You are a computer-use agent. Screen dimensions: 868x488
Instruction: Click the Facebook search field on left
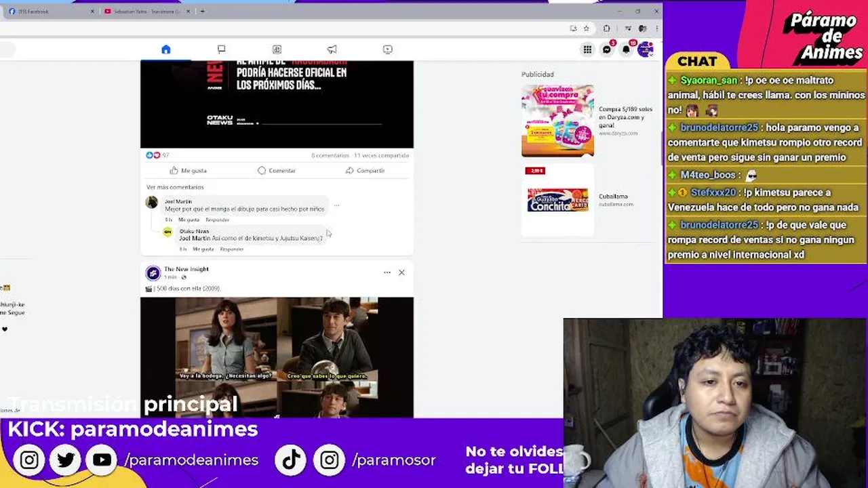7,49
